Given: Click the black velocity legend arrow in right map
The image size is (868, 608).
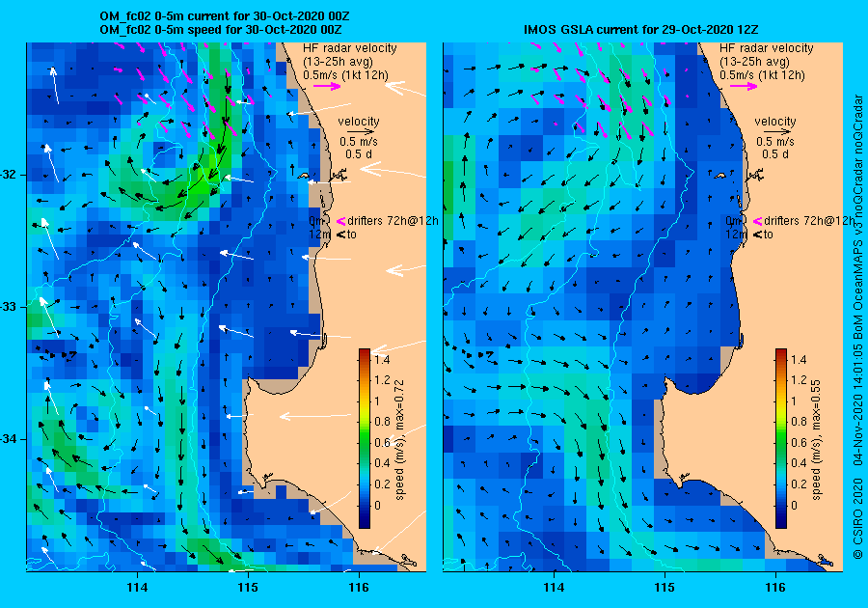Looking at the screenshot, I should [777, 132].
